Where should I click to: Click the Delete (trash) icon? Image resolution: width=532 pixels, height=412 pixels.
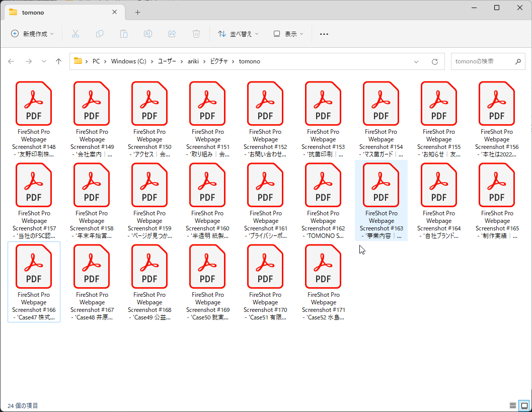point(196,34)
